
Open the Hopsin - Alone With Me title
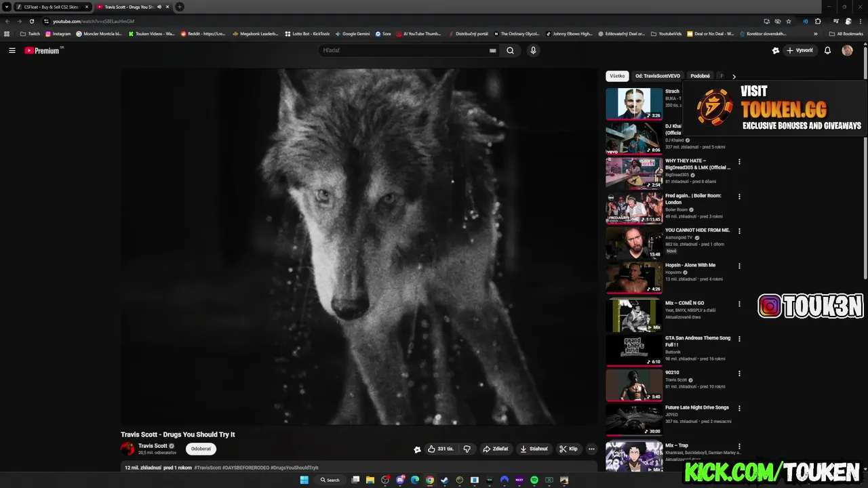point(690,265)
